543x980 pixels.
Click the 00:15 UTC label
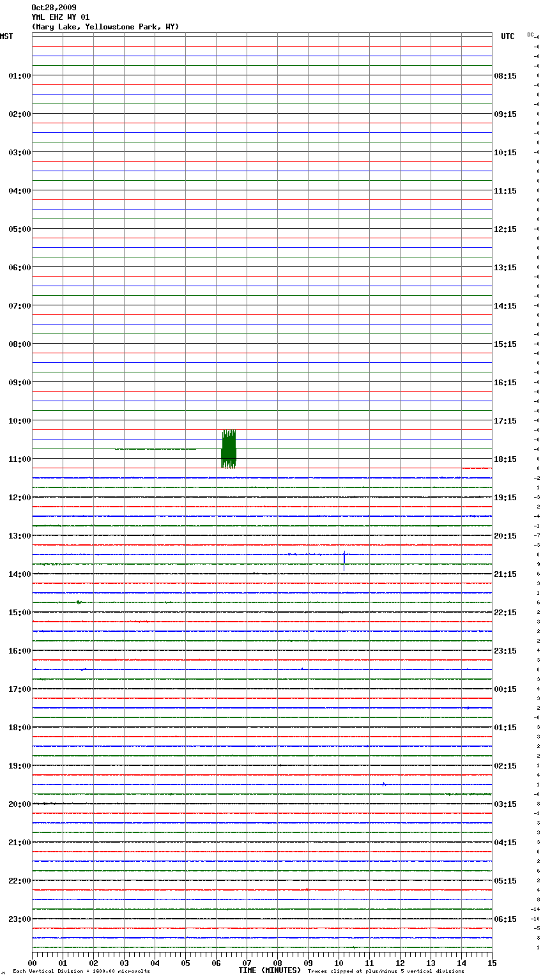tap(505, 689)
